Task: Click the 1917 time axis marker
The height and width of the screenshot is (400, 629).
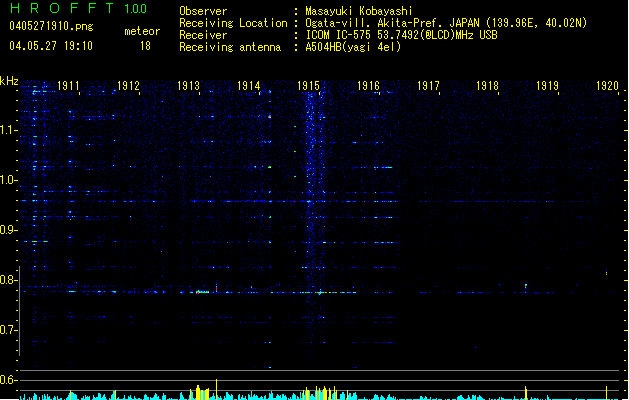Action: pos(428,86)
